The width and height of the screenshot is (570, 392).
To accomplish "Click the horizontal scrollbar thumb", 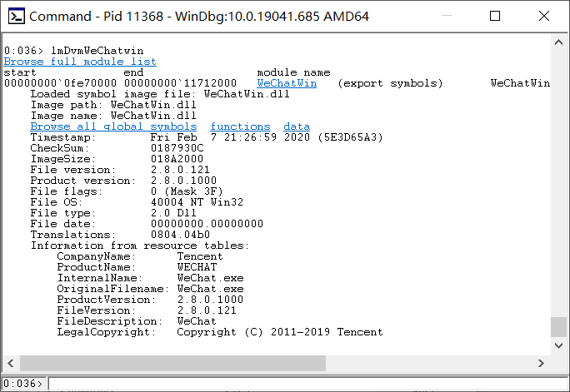I will pos(173,364).
